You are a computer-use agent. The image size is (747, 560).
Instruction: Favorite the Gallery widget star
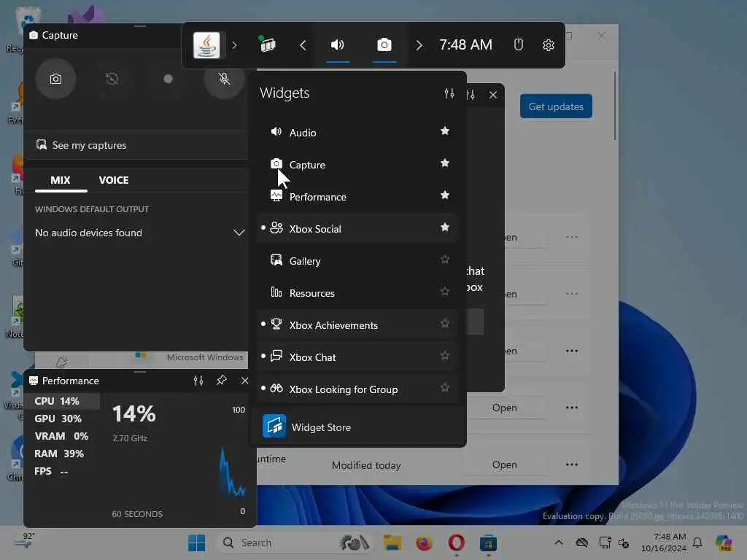point(444,259)
